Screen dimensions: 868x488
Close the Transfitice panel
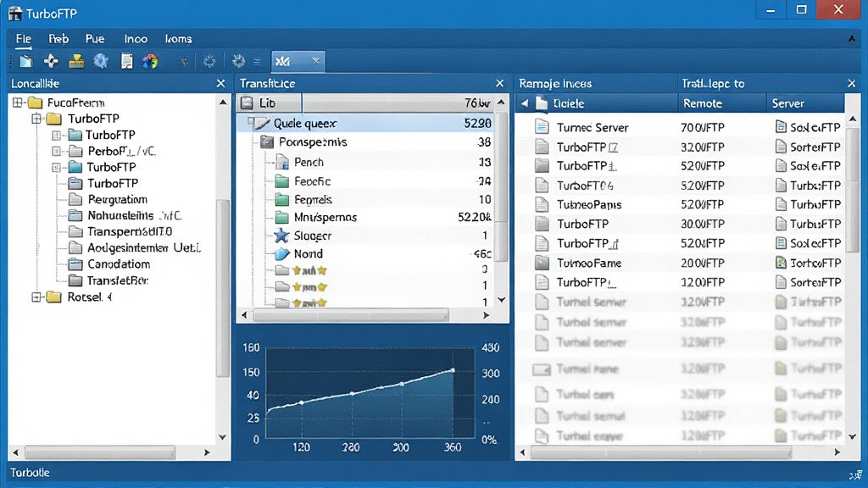[x=500, y=84]
